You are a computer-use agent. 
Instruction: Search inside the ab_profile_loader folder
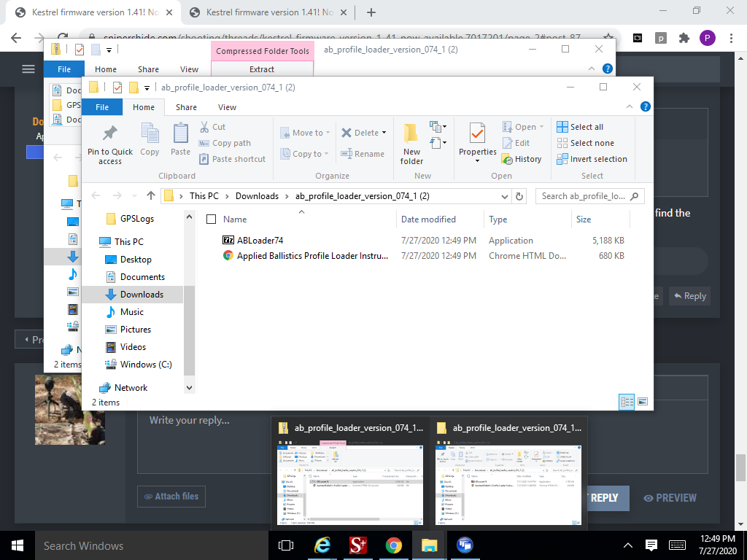589,196
